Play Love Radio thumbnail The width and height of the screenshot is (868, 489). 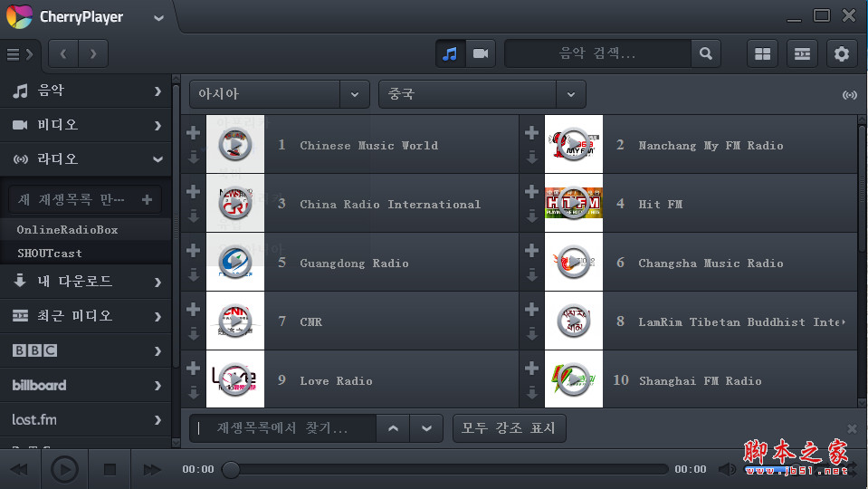235,379
